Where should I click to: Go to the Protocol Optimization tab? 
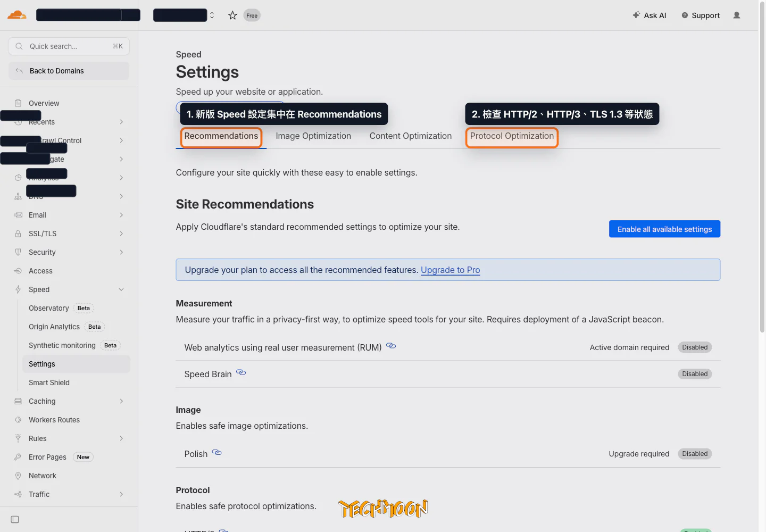512,136
